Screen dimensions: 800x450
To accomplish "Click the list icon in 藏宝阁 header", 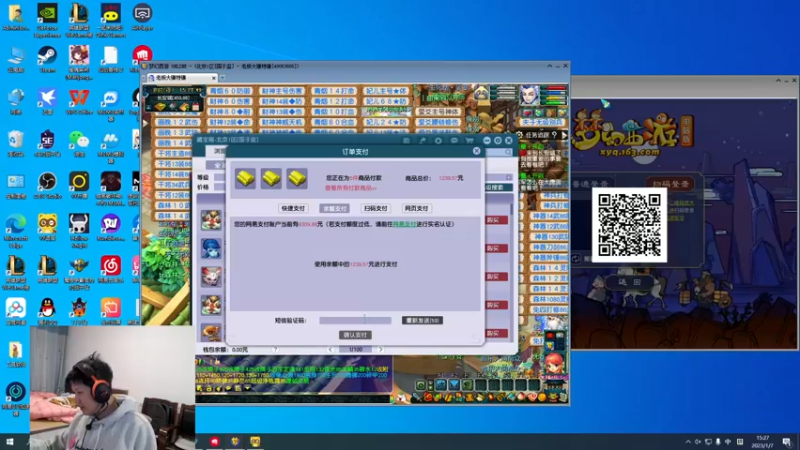I will [x=406, y=140].
